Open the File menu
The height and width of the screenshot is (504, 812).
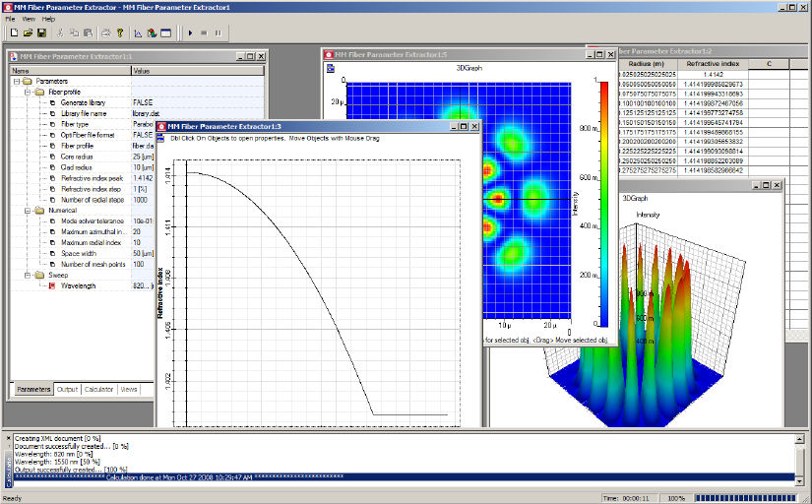click(10, 19)
